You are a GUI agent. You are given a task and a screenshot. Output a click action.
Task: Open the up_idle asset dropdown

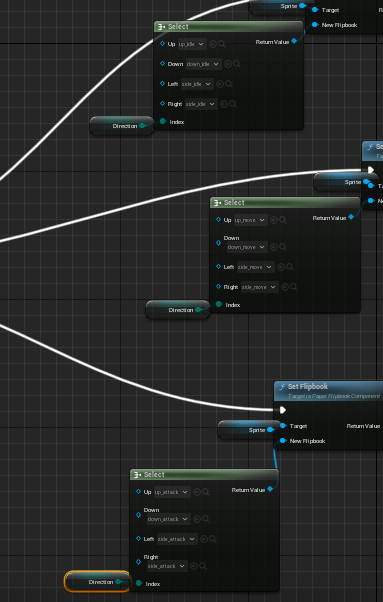(192, 44)
